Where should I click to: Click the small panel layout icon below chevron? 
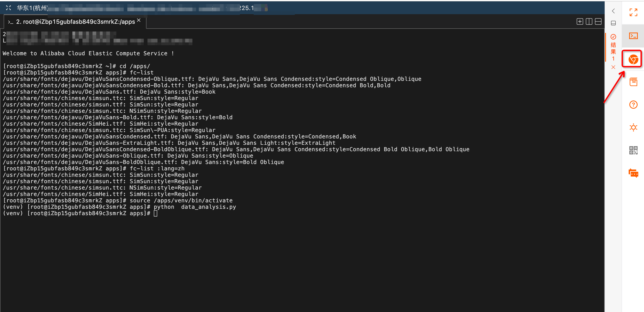[x=613, y=23]
